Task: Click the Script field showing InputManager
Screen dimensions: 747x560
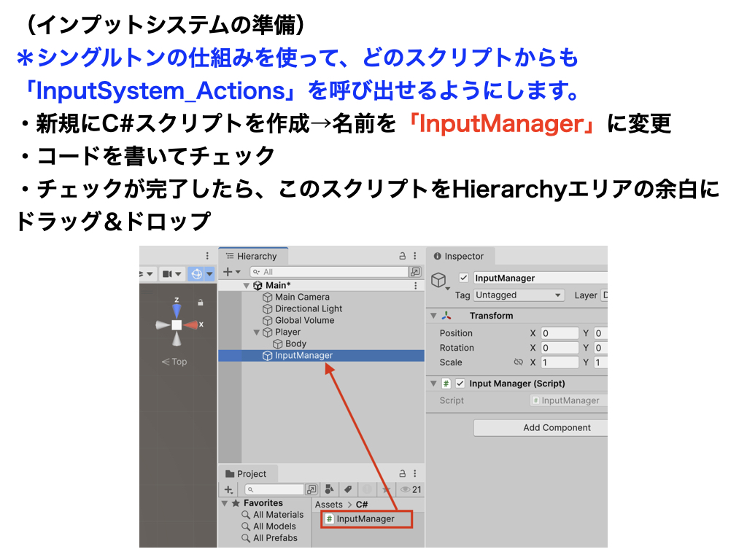Action: pyautogui.click(x=568, y=400)
